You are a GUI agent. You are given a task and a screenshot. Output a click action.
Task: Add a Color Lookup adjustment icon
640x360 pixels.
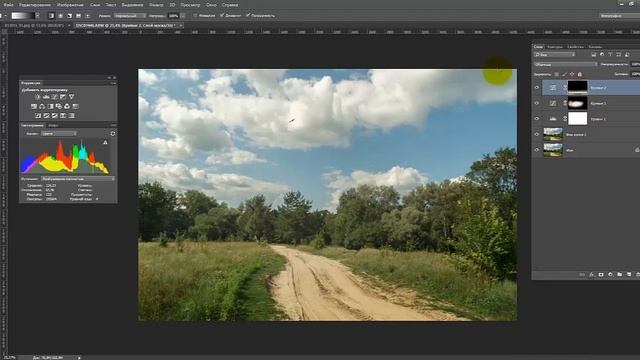pyautogui.click(x=76, y=106)
